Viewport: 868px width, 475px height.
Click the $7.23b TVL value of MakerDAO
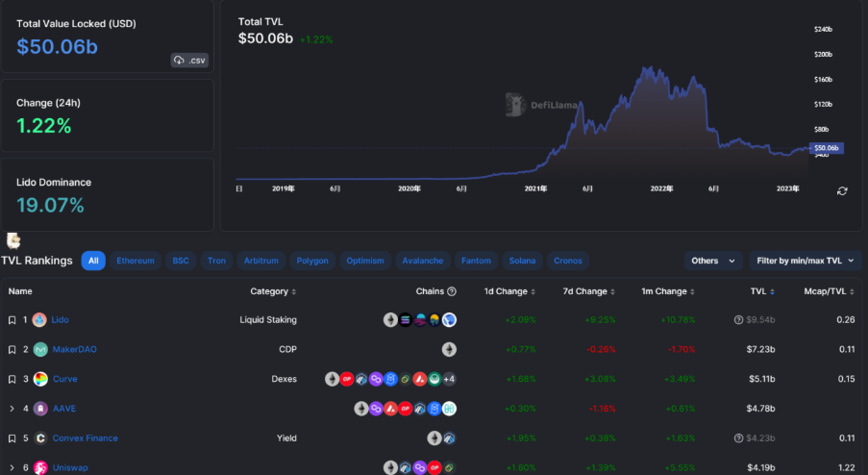coord(760,349)
